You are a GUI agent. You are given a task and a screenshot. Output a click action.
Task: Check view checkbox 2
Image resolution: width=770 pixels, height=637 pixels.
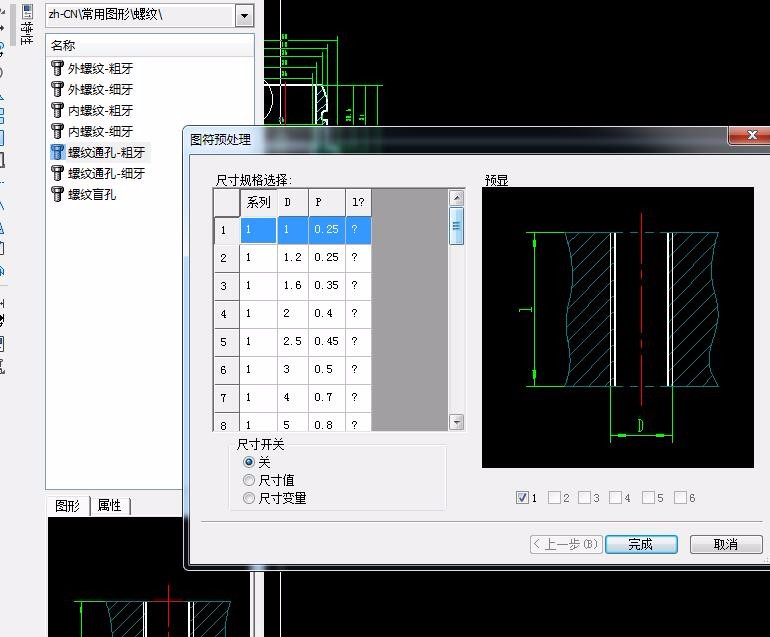[x=554, y=498]
